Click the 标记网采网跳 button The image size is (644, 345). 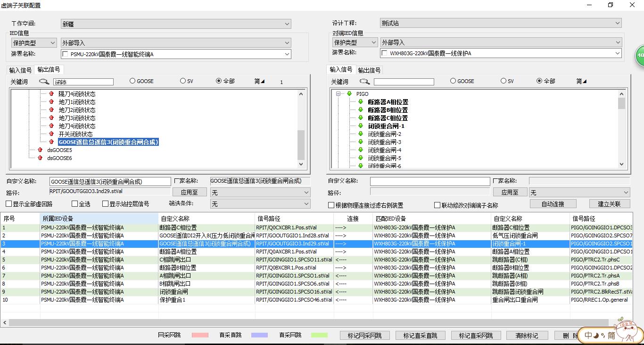tap(364, 336)
